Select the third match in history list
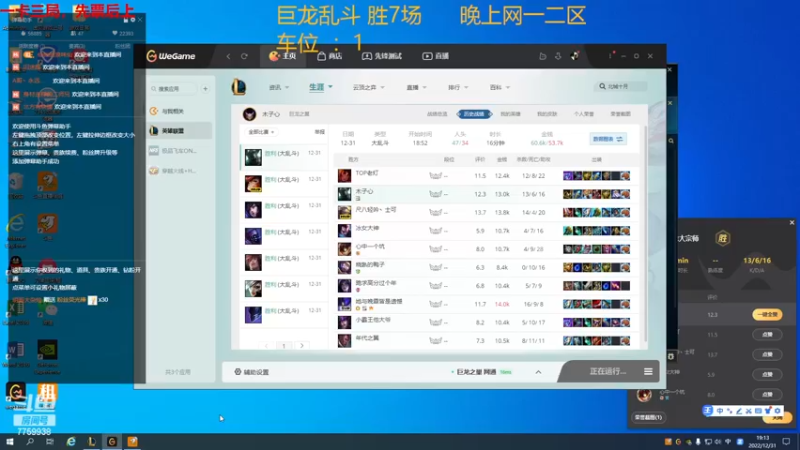Viewport: 800px width, 450px height. [284, 209]
